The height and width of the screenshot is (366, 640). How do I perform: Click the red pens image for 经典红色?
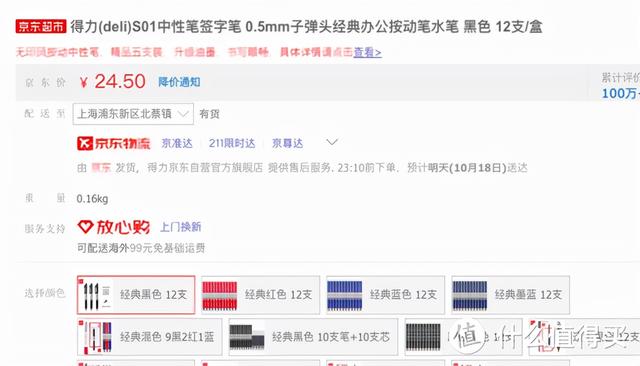click(x=220, y=295)
